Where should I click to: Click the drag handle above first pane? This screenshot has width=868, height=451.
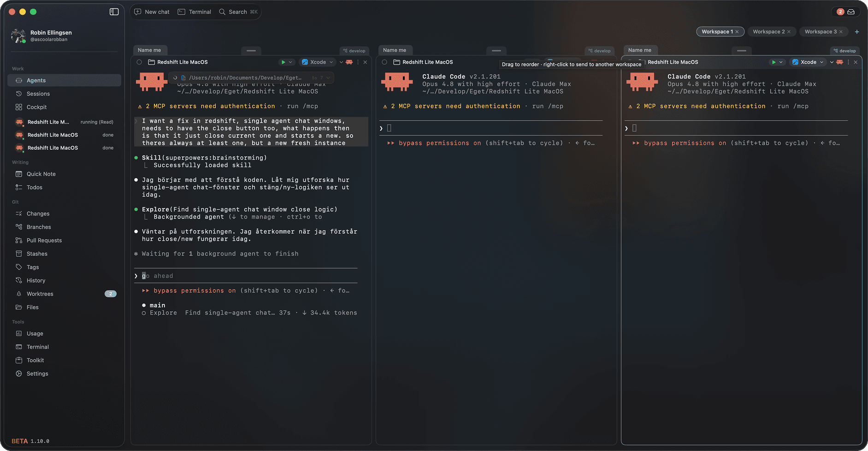coord(251,50)
